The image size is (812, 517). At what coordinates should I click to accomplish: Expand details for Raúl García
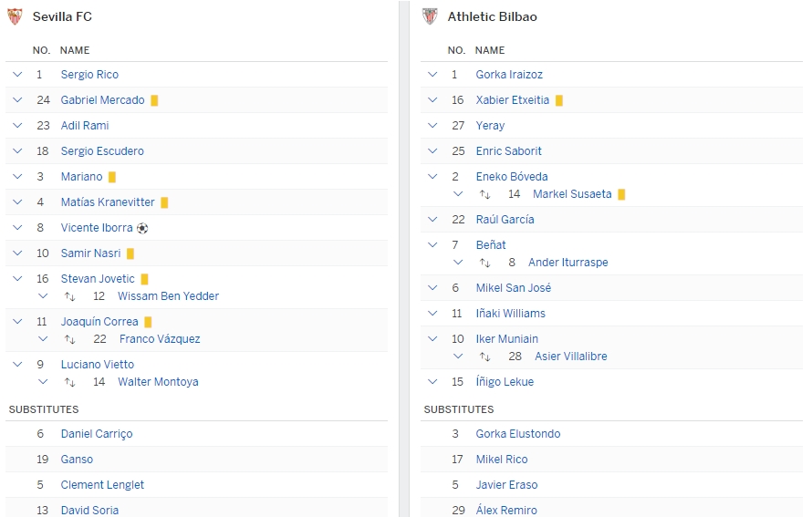pos(432,220)
